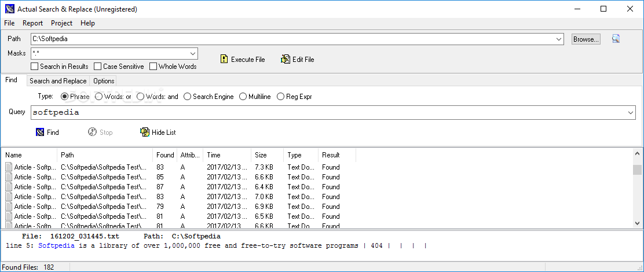Viewport: 644px width, 272px height.
Task: Toggle the Case Sensitive checkbox
Action: pos(97,66)
